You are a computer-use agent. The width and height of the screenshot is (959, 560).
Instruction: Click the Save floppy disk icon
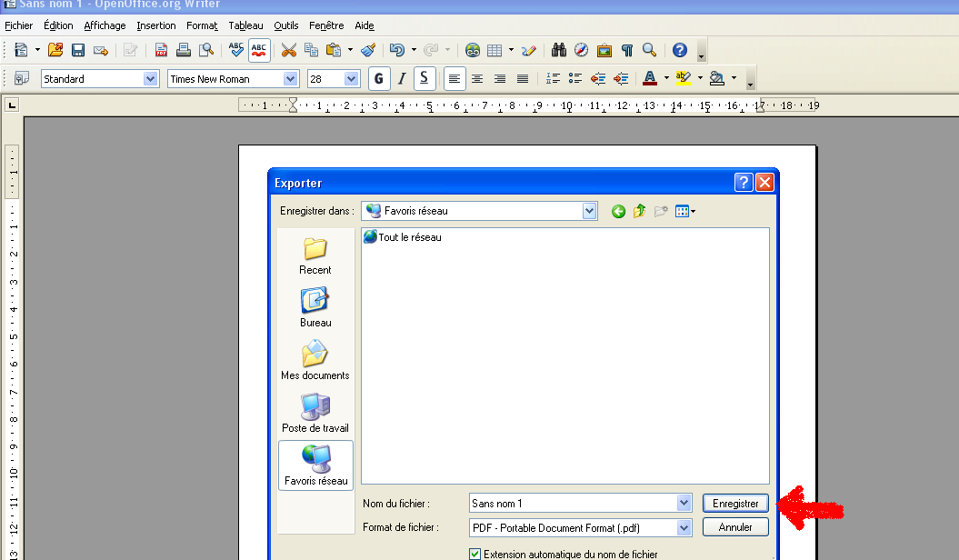tap(77, 50)
